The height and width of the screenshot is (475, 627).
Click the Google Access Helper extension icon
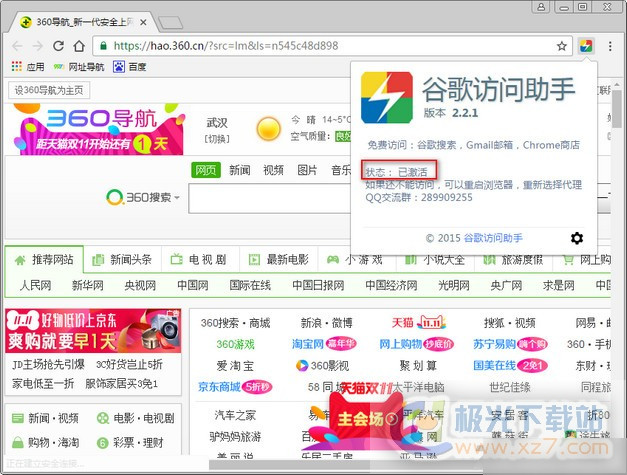pyautogui.click(x=585, y=46)
